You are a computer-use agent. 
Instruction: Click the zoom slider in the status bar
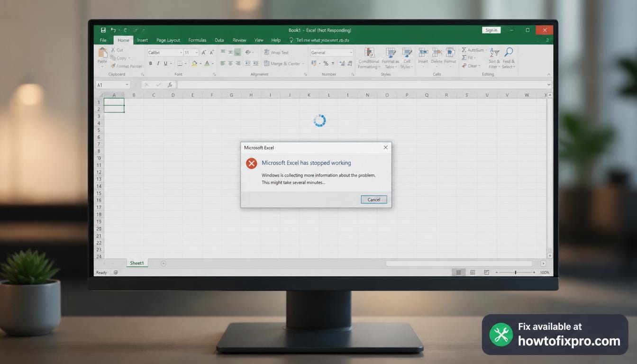[x=516, y=273]
